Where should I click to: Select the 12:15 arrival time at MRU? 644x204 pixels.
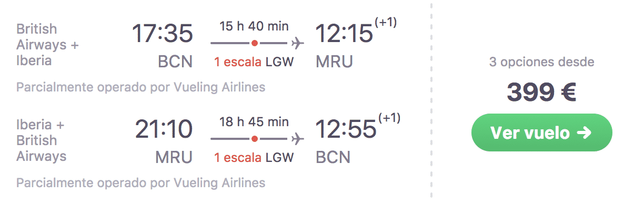click(x=344, y=34)
